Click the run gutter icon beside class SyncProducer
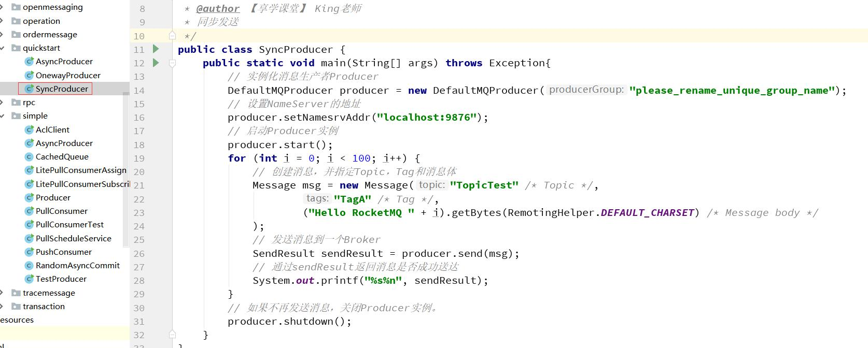 click(156, 49)
